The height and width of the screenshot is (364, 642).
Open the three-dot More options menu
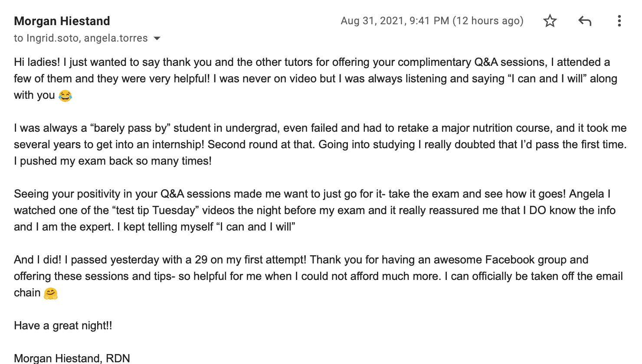tap(619, 21)
